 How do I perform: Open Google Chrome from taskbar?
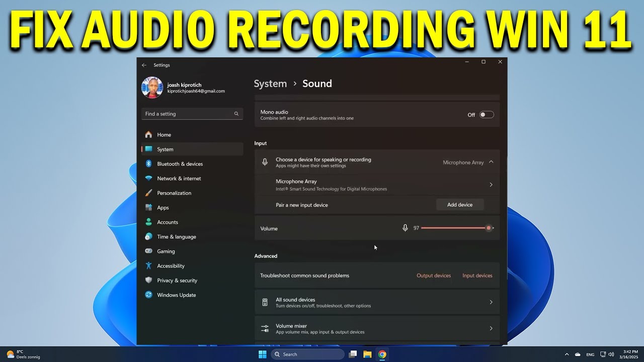tap(382, 354)
